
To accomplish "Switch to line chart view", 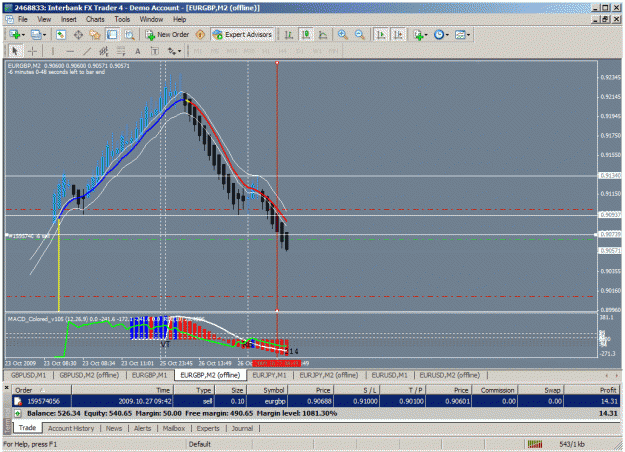I will (x=323, y=35).
